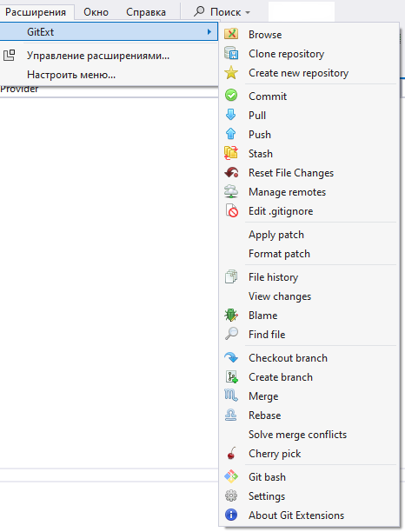Choose the Edit .gitignore text label

tap(281, 211)
